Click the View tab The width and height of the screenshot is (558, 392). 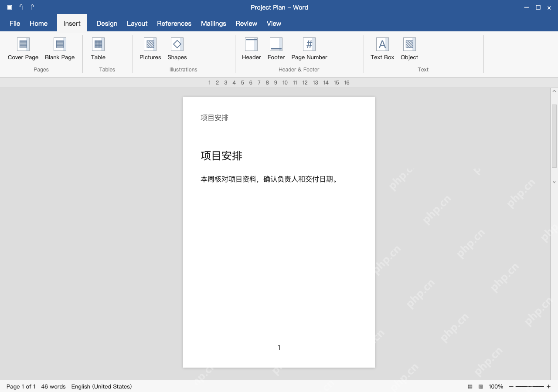click(x=274, y=24)
